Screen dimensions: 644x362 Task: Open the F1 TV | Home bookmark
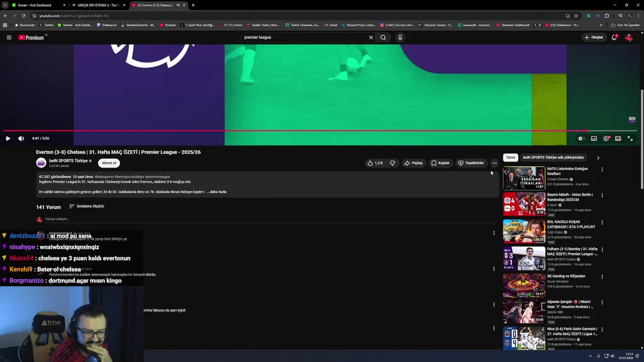pyautogui.click(x=230, y=25)
